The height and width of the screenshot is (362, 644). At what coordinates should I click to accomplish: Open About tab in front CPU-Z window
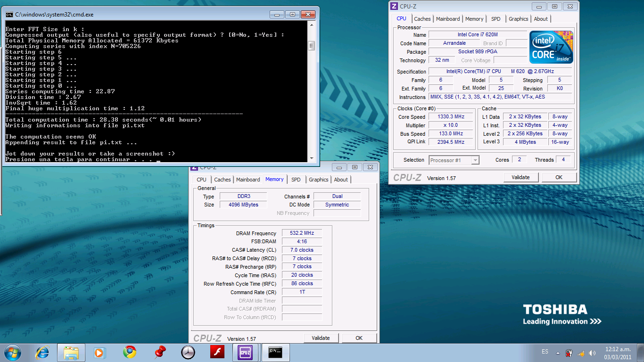[x=541, y=19]
